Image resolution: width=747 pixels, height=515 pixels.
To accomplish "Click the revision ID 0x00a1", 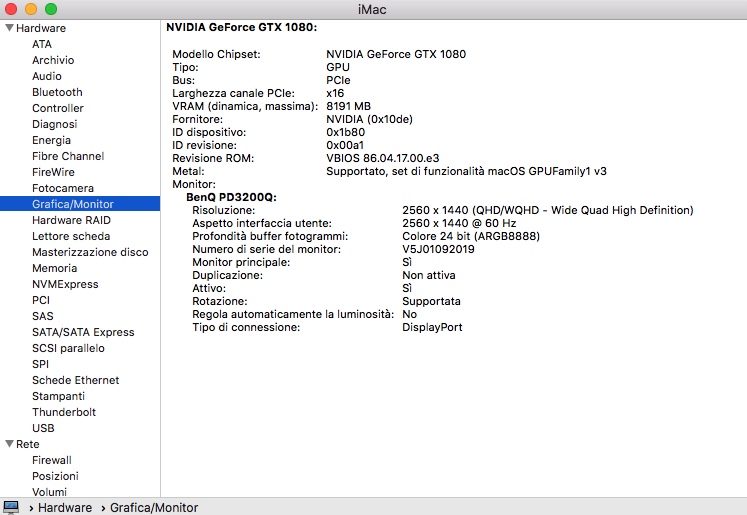I will (345, 145).
